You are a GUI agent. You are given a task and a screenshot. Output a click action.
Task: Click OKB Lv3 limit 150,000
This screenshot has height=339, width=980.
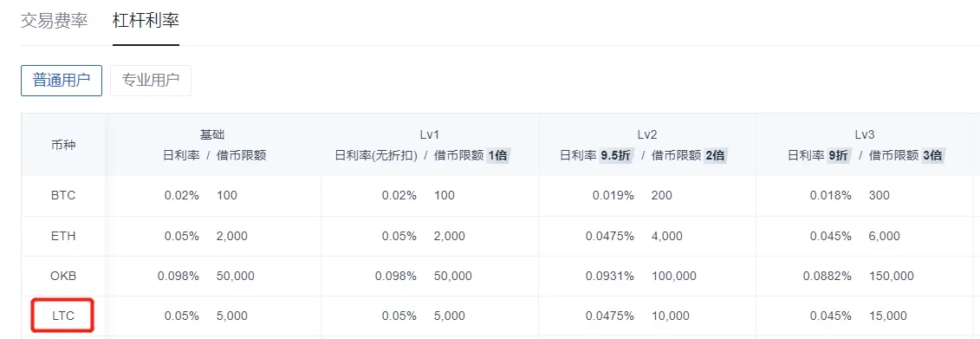pyautogui.click(x=892, y=276)
